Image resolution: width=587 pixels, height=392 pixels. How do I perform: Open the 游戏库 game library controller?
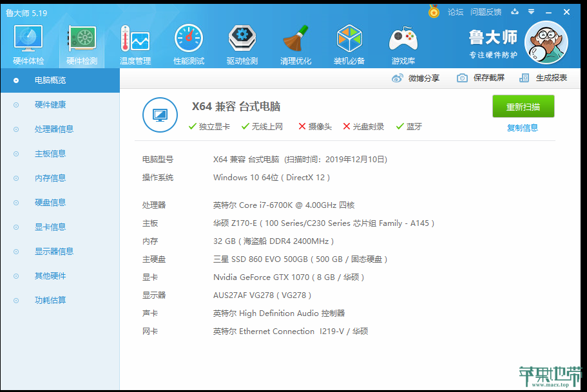coord(403,44)
